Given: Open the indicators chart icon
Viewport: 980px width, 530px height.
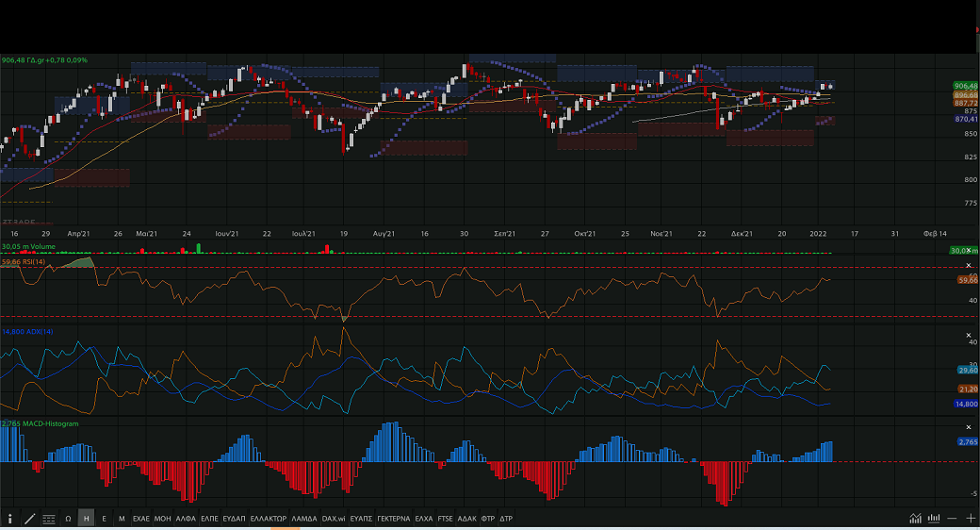Looking at the screenshot, I should [x=915, y=519].
